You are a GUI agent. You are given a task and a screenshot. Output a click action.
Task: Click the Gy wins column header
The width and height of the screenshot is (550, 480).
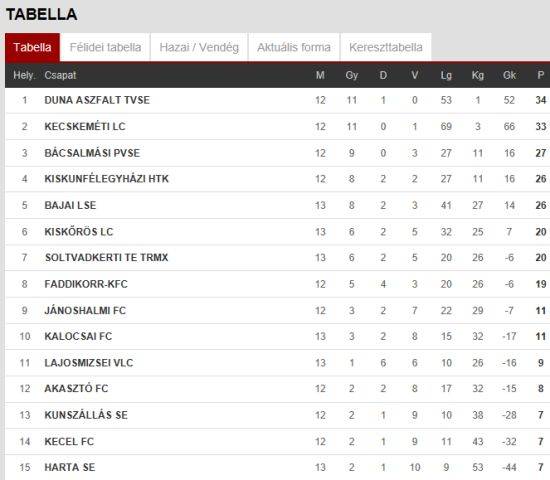click(x=351, y=75)
